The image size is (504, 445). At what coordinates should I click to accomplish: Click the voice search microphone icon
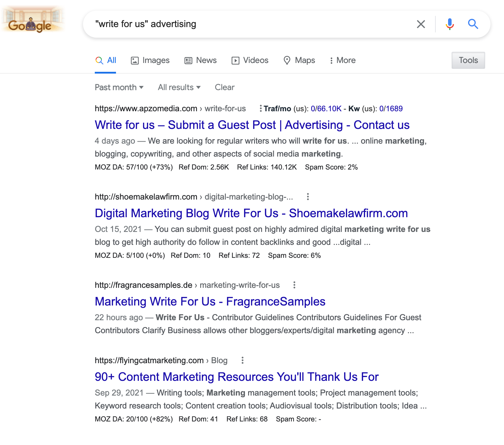449,24
